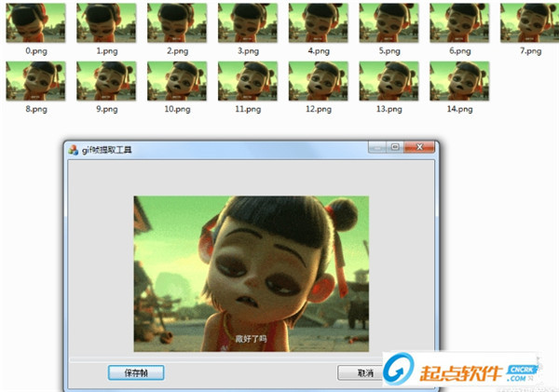Select the 0.png thumbnail image
This screenshot has height=392, width=559.
(x=35, y=22)
